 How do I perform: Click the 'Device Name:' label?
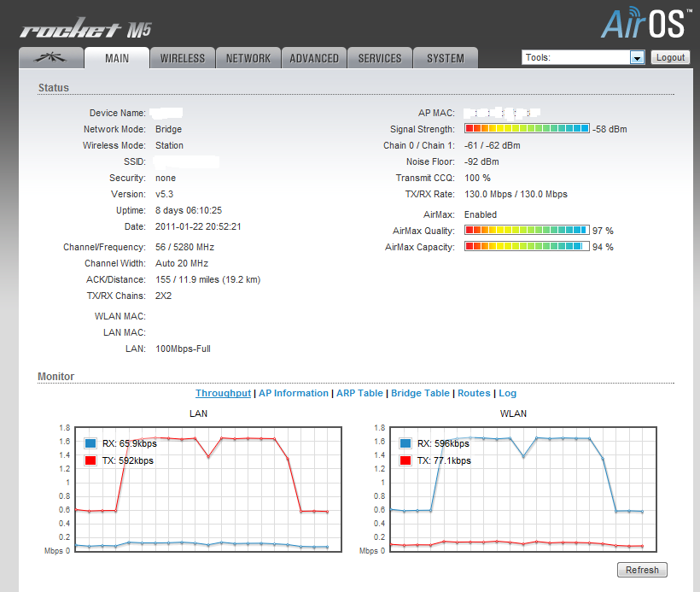[118, 113]
